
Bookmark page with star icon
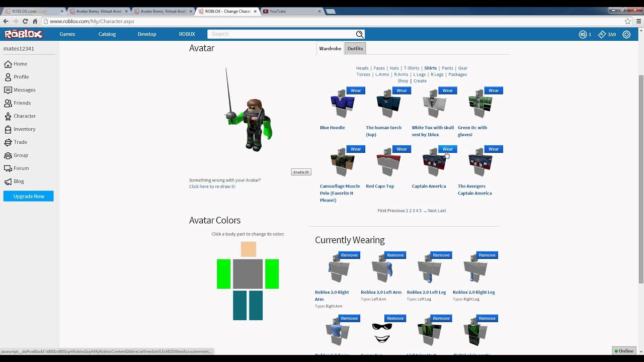[627, 21]
